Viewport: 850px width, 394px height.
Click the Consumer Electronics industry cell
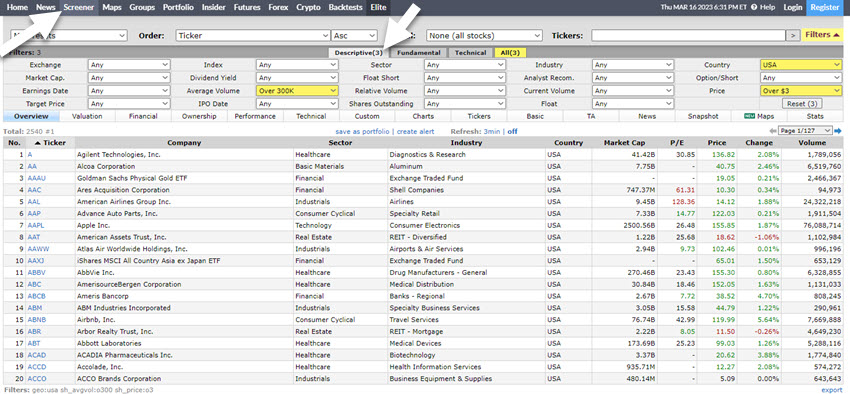point(466,225)
